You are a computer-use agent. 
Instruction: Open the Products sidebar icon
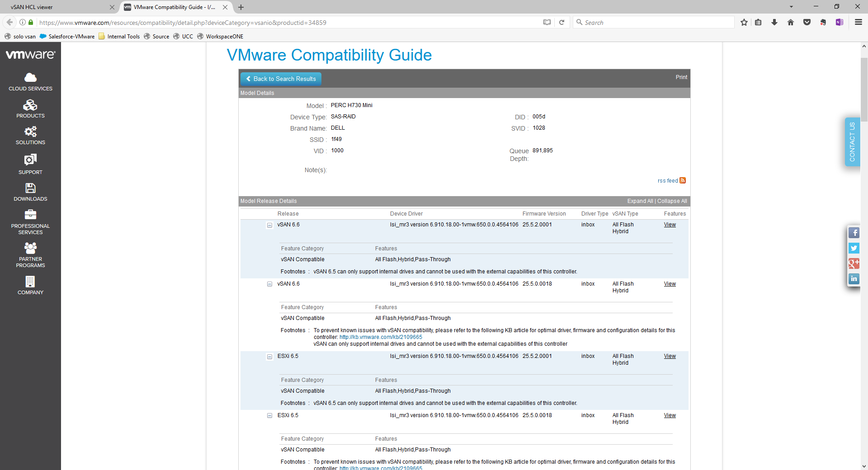(x=30, y=109)
